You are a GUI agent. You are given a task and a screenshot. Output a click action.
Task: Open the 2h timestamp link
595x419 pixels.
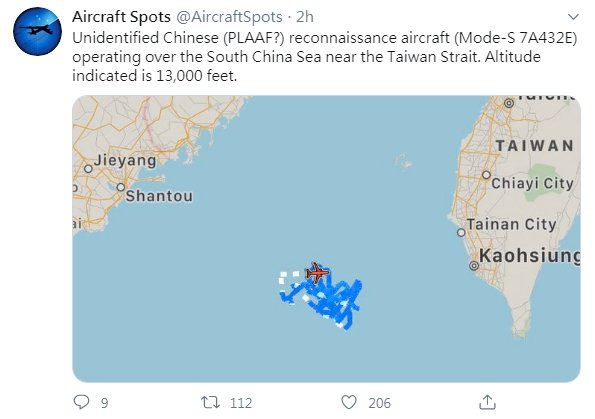(x=305, y=17)
